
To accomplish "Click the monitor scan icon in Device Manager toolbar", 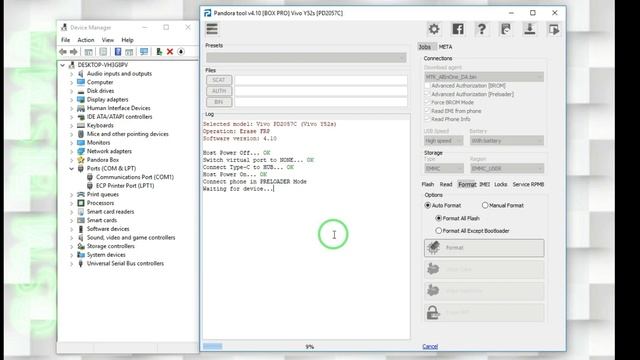I will point(144,52).
